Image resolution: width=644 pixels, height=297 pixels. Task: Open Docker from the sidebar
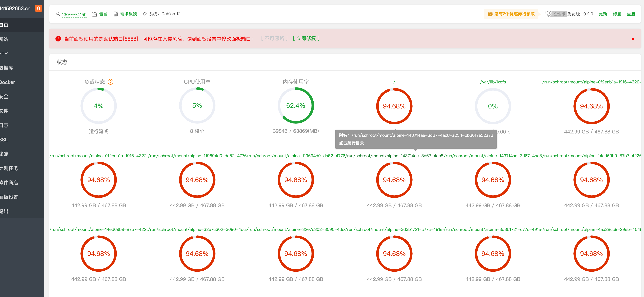tap(22, 82)
